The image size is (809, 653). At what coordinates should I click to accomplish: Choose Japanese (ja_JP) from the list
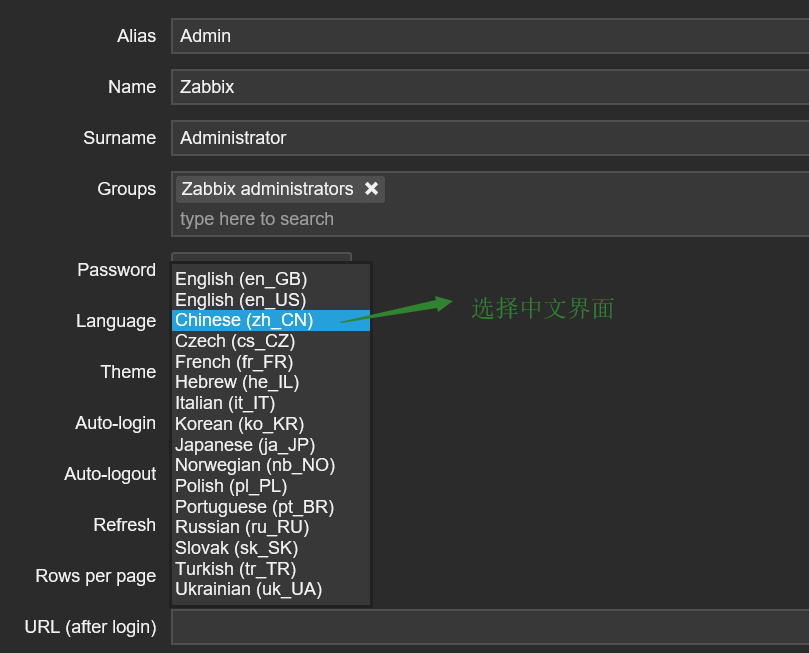pyautogui.click(x=271, y=445)
